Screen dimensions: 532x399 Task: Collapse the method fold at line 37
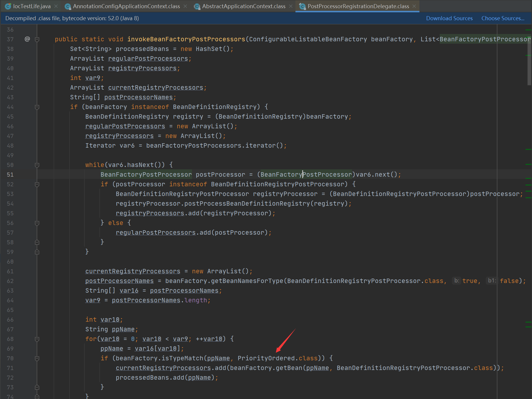37,39
